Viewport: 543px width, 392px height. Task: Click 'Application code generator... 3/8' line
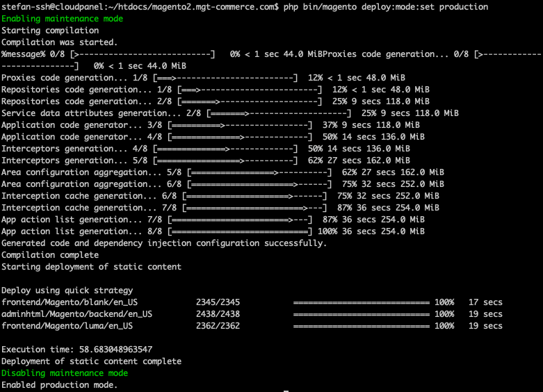pos(211,125)
